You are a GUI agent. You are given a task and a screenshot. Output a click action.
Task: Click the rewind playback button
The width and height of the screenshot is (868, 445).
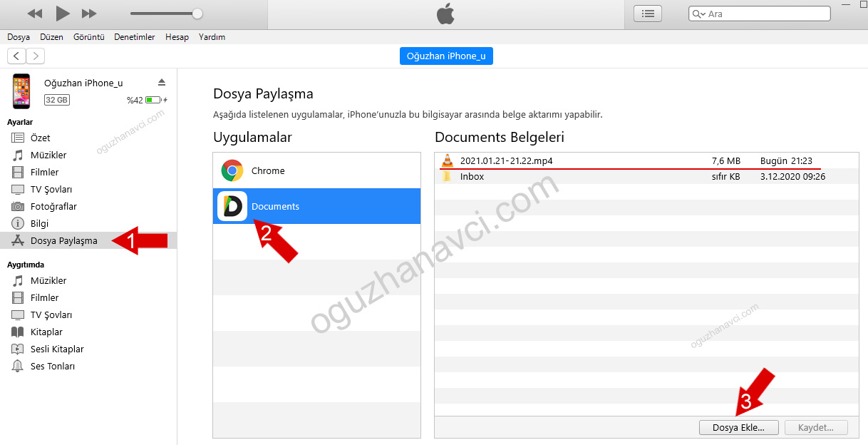pos(34,14)
